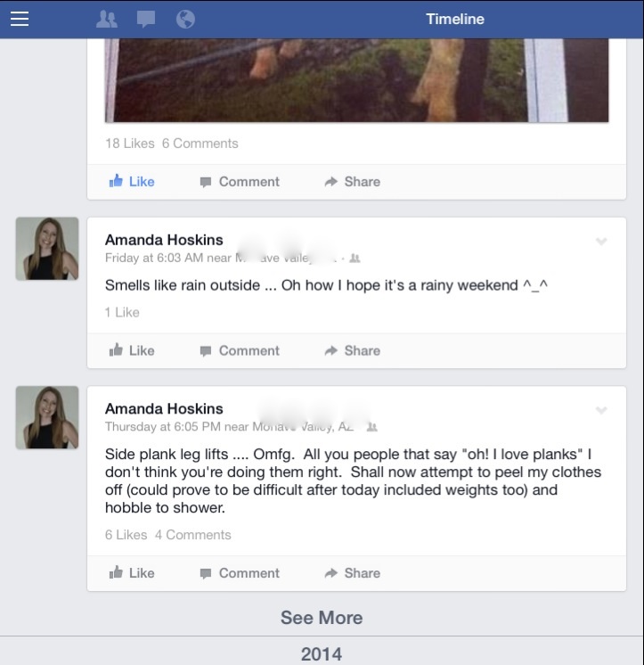644x665 pixels.
Task: Click See More to load posts
Action: 322,618
